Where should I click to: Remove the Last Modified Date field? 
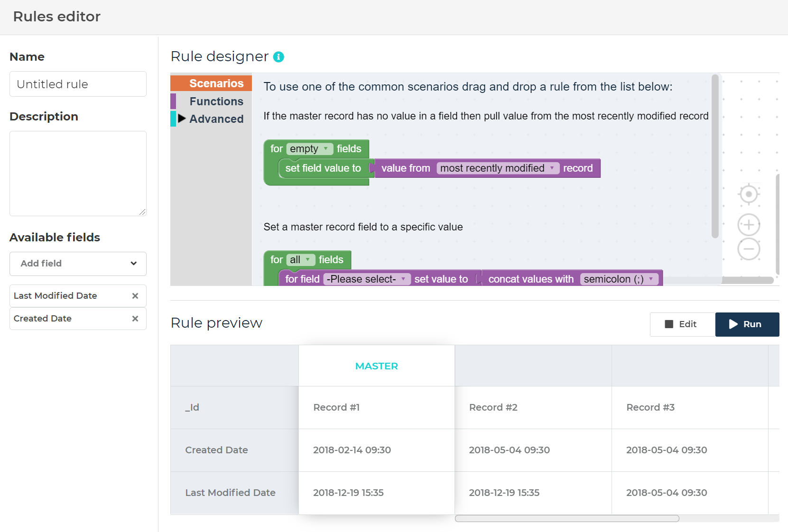135,295
